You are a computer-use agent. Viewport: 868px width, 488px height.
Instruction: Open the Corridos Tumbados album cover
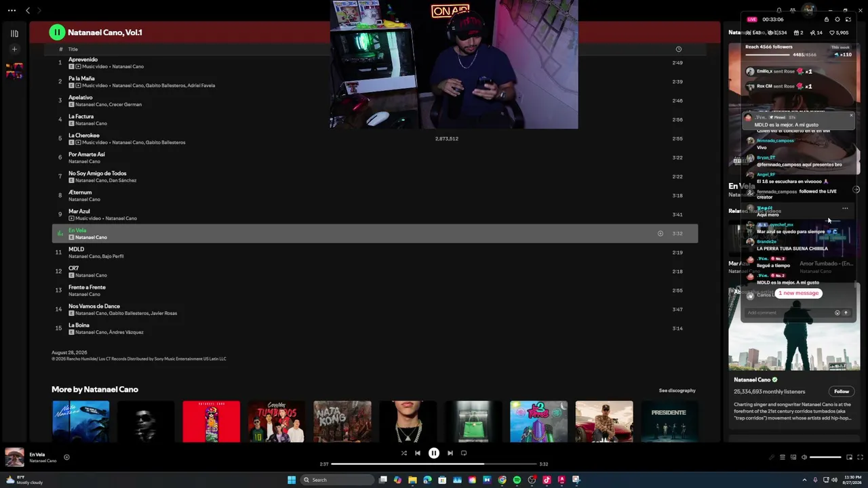276,421
